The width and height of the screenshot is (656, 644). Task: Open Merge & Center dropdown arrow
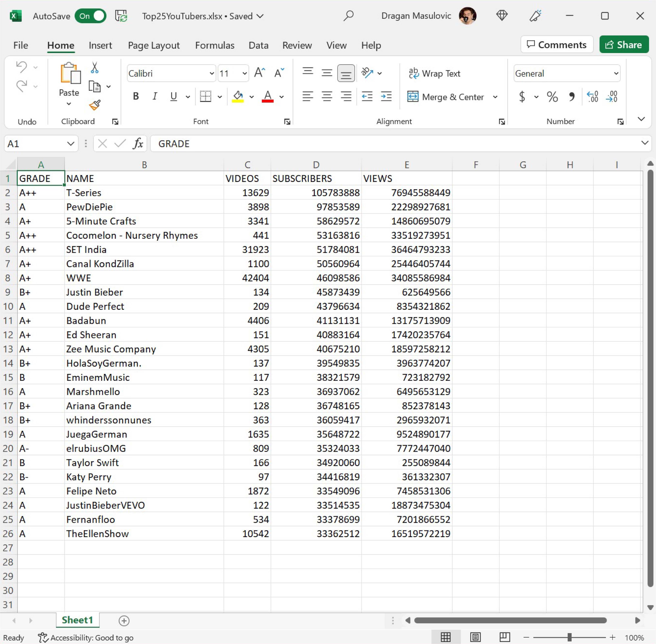pos(495,97)
